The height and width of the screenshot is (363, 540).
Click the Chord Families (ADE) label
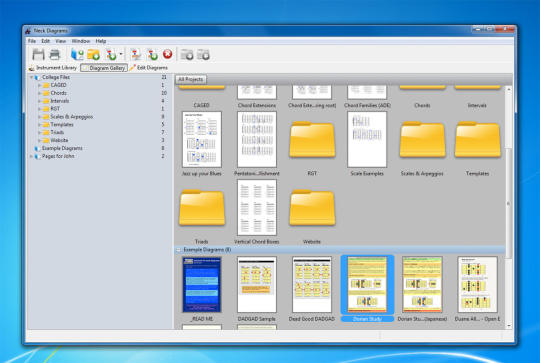[367, 105]
